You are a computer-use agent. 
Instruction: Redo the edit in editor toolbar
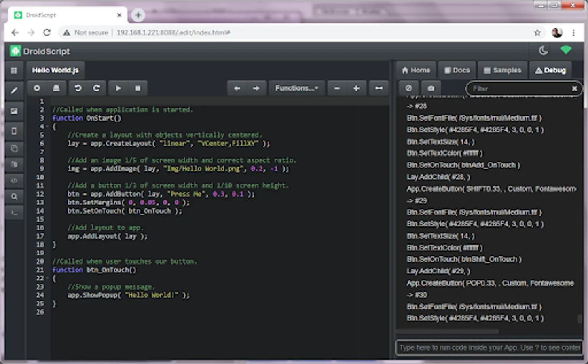(97, 88)
